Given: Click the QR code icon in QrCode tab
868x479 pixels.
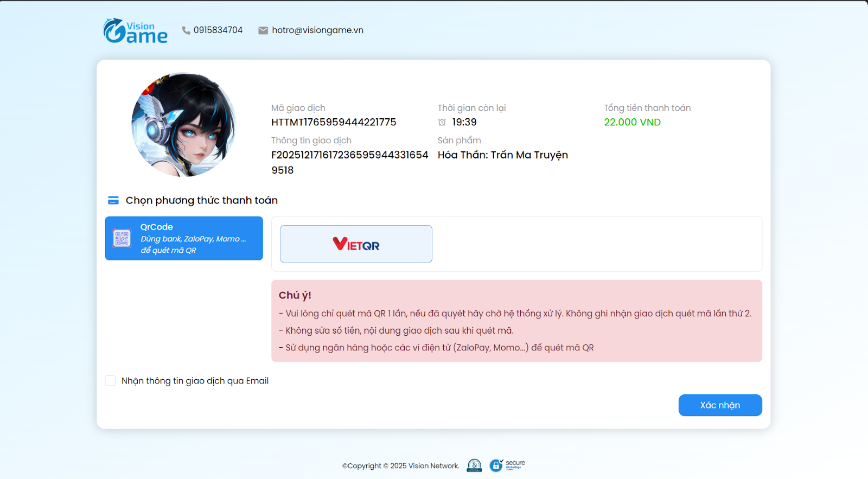Looking at the screenshot, I should click(x=122, y=238).
